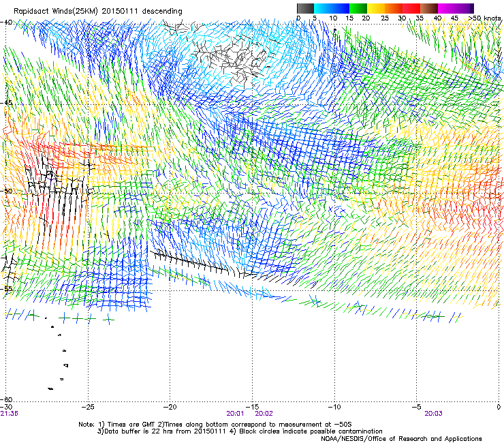Click the title 'Rapidsact Winds(25KM) 20150111 descending'
The height and width of the screenshot is (443, 504).
coord(97,12)
